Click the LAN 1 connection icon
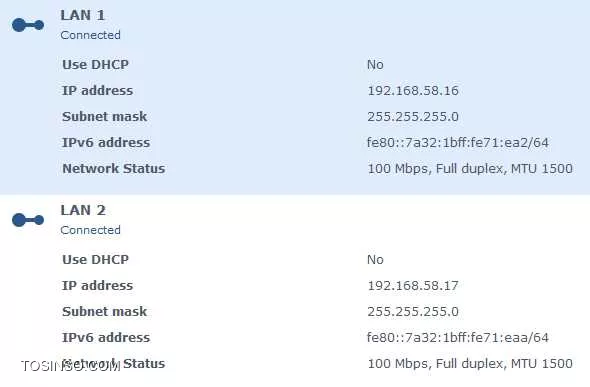Image resolution: width=590 pixels, height=387 pixels. pos(28,25)
